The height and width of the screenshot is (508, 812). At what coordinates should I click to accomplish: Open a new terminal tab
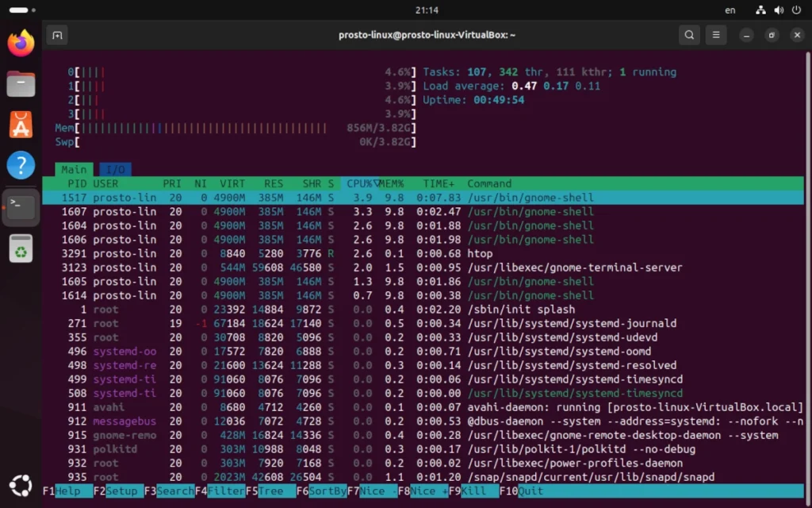point(57,35)
